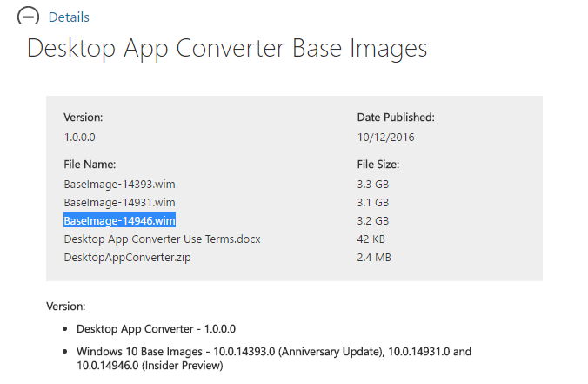Select the Date Published label

396,118
